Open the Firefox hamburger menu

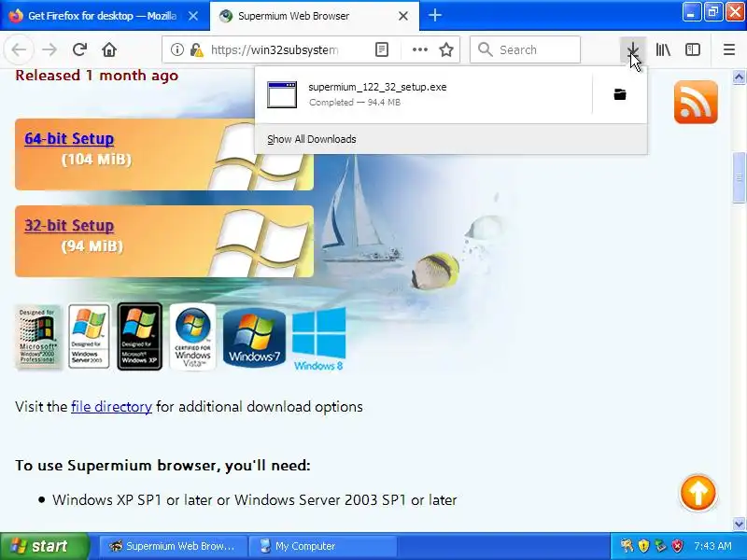[729, 49]
